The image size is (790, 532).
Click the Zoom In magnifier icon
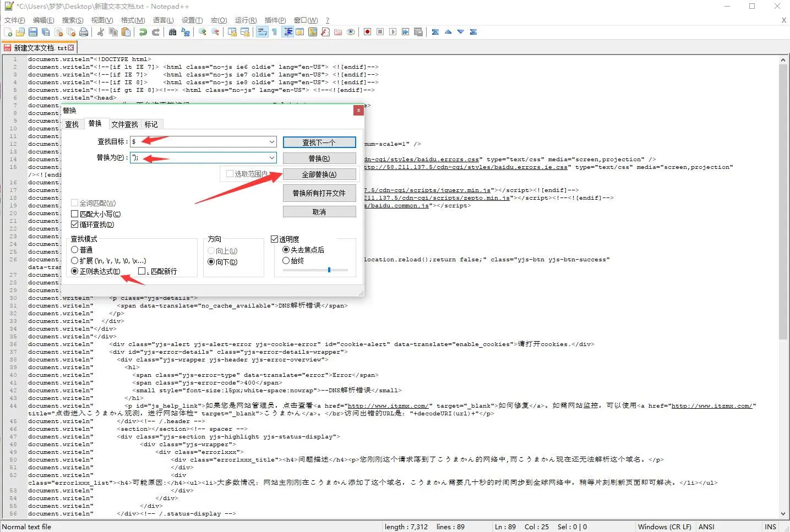coord(203,32)
